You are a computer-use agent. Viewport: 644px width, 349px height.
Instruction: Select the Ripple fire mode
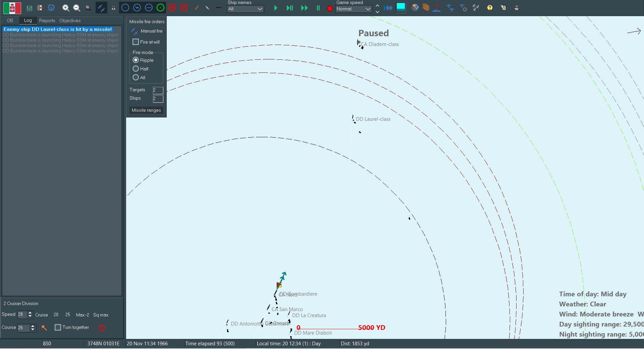click(136, 60)
